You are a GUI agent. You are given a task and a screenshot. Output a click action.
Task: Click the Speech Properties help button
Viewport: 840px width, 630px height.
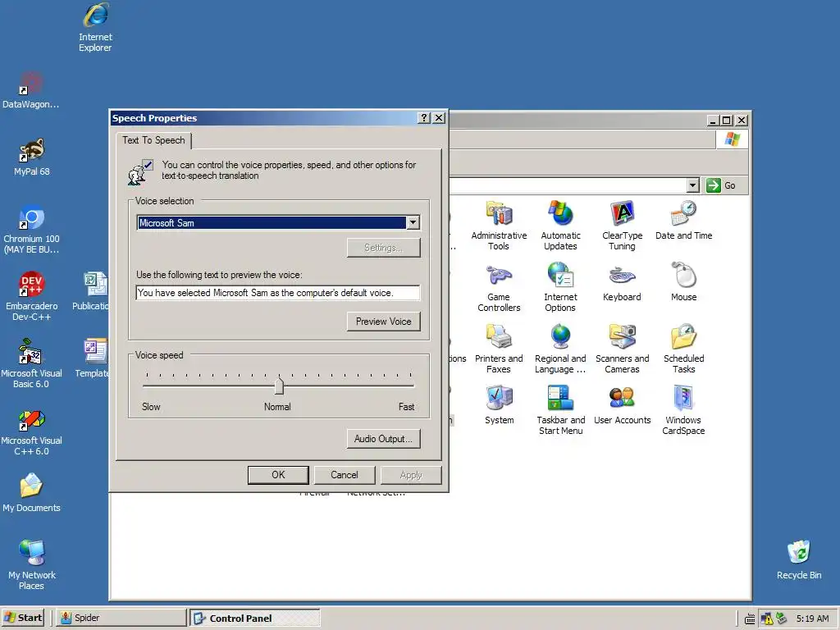[424, 118]
